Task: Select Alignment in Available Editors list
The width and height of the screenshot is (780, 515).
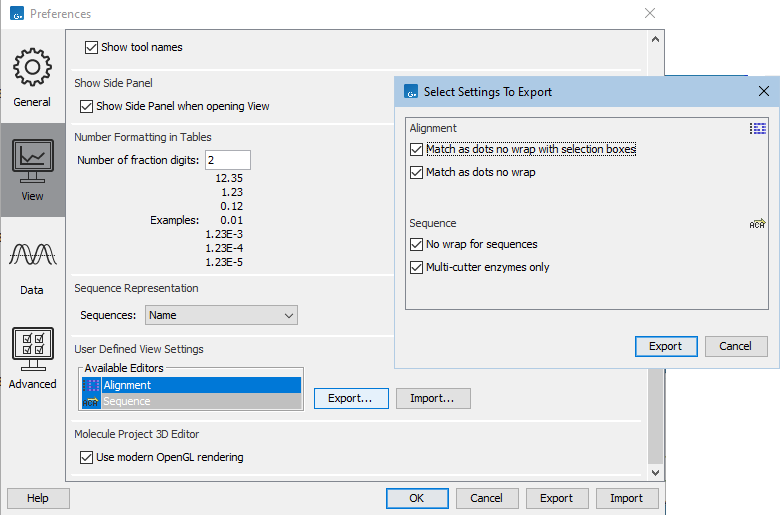Action: (x=192, y=385)
